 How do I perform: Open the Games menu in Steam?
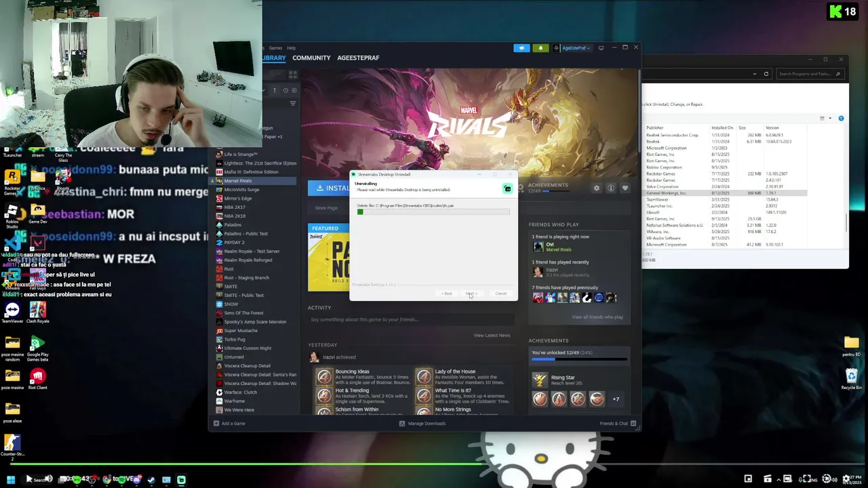pos(275,48)
